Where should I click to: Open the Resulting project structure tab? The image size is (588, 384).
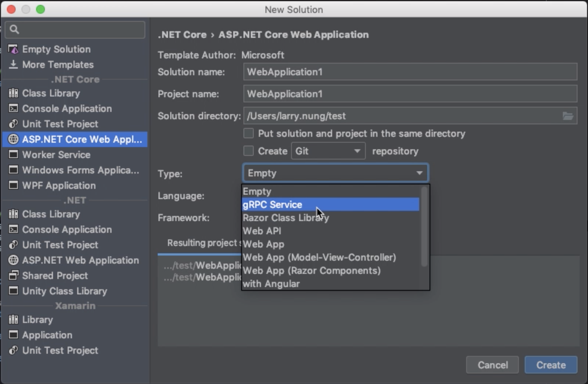pos(204,243)
